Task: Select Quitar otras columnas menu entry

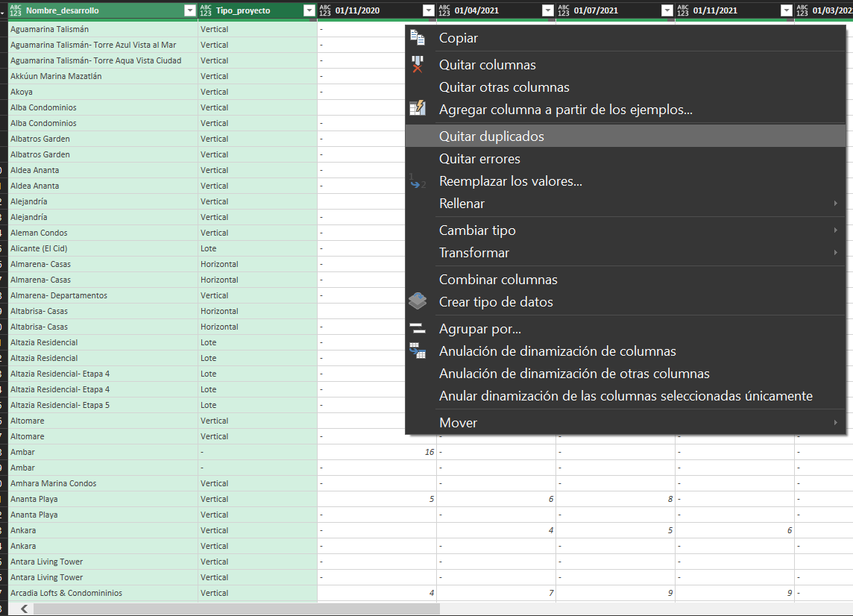Action: (x=504, y=87)
